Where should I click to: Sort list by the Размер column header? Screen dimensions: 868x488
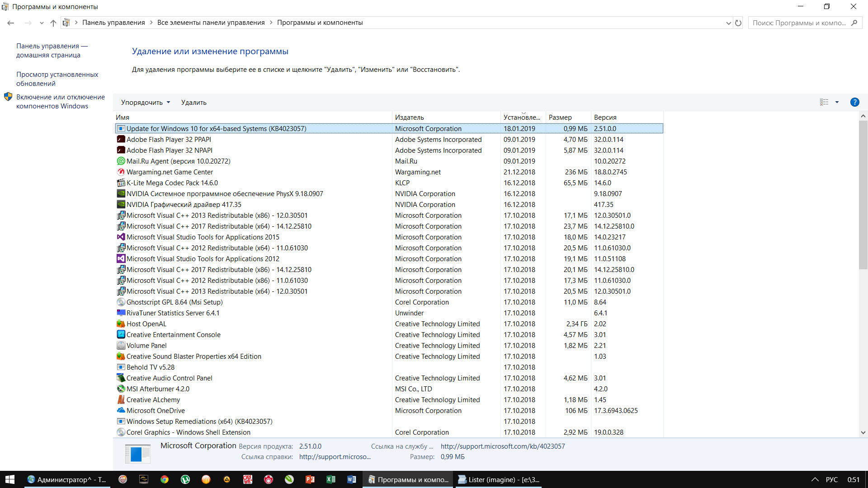click(560, 117)
